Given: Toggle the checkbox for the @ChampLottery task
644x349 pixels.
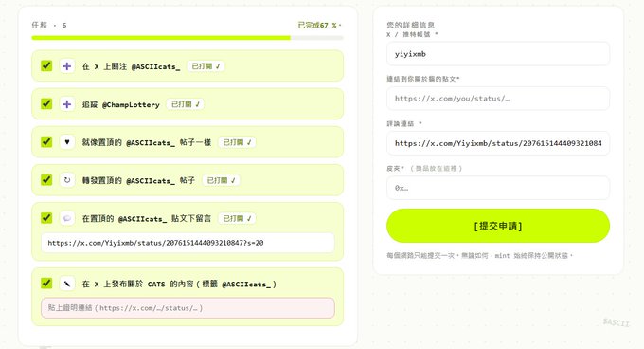Looking at the screenshot, I should (x=46, y=104).
